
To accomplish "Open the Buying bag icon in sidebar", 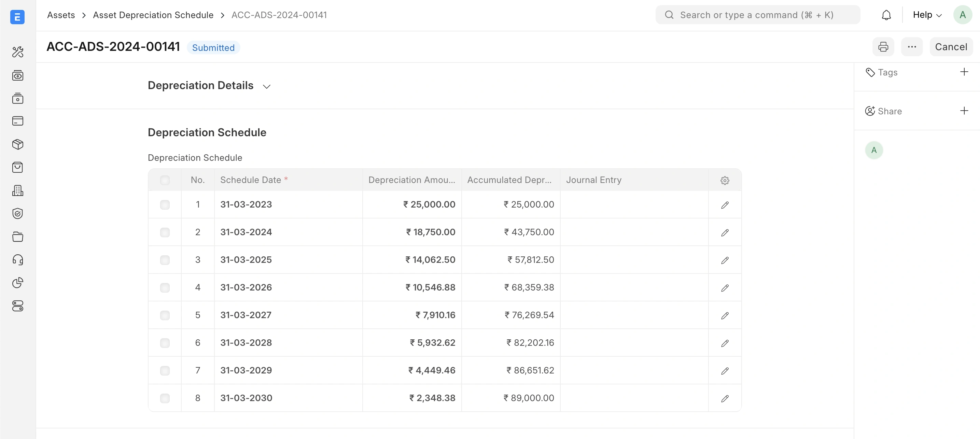I will pyautogui.click(x=17, y=167).
